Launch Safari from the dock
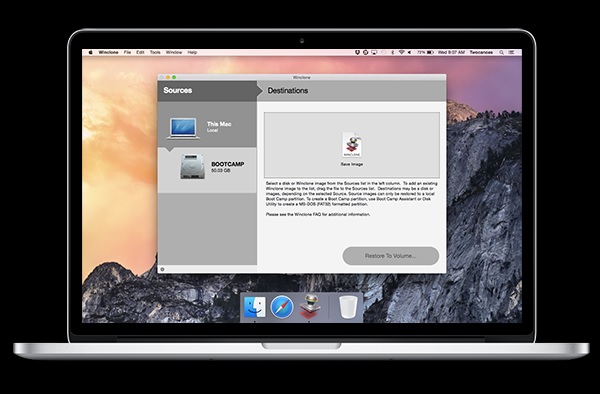The width and height of the screenshot is (600, 394). pyautogui.click(x=282, y=307)
